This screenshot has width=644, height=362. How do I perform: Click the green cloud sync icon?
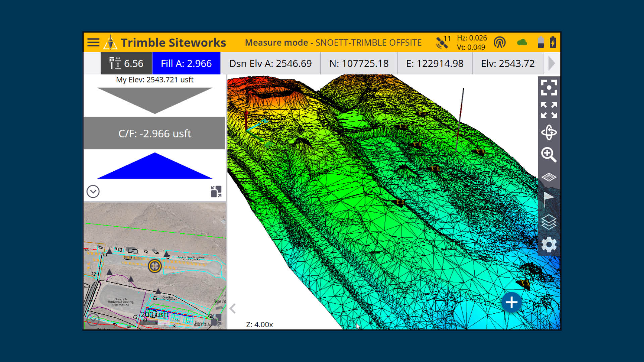[x=522, y=43]
